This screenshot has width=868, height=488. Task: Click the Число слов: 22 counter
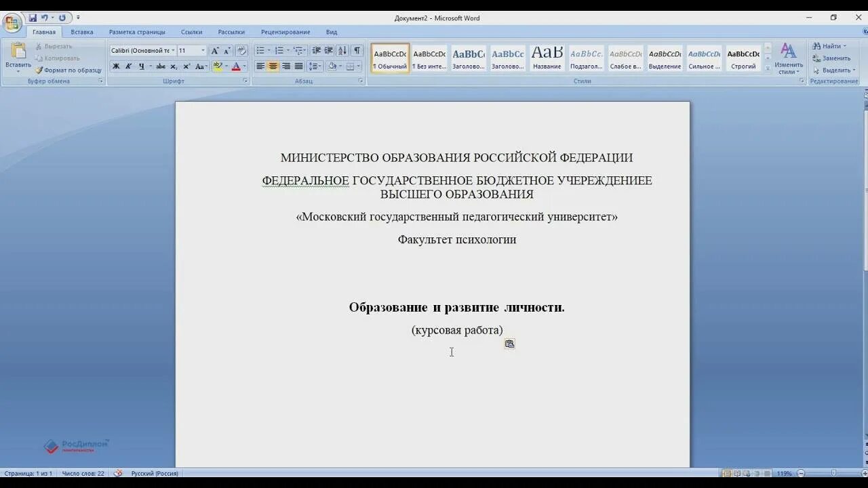(83, 473)
